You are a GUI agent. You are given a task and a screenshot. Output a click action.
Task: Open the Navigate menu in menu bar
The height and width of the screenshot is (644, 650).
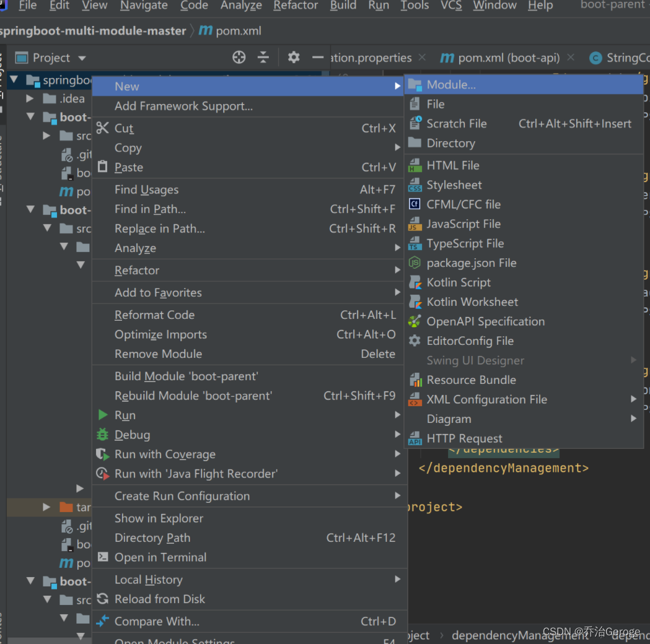[x=144, y=6]
